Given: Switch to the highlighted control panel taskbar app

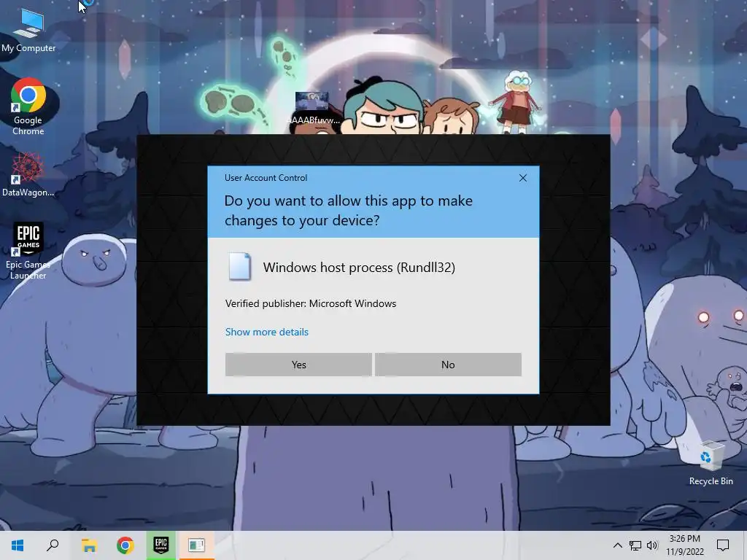Looking at the screenshot, I should click(x=197, y=545).
